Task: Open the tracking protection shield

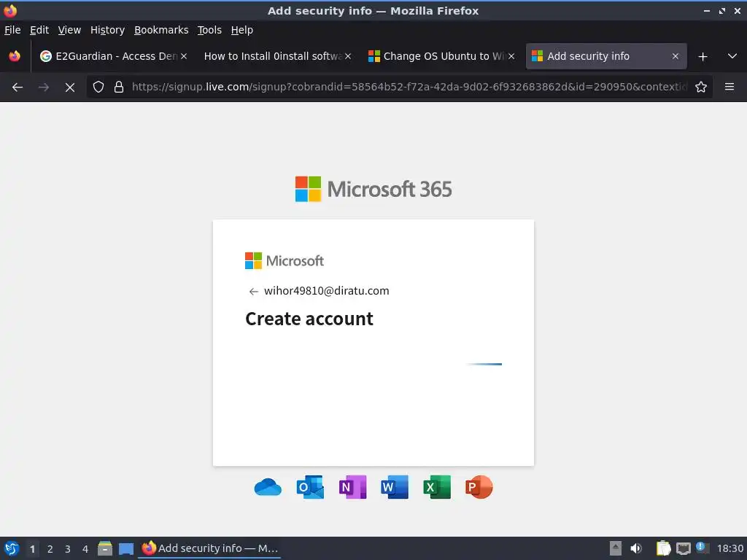Action: point(98,87)
